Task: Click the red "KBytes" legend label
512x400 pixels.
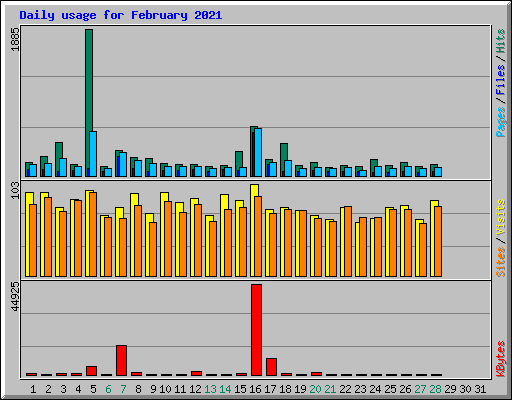Action: tap(501, 359)
